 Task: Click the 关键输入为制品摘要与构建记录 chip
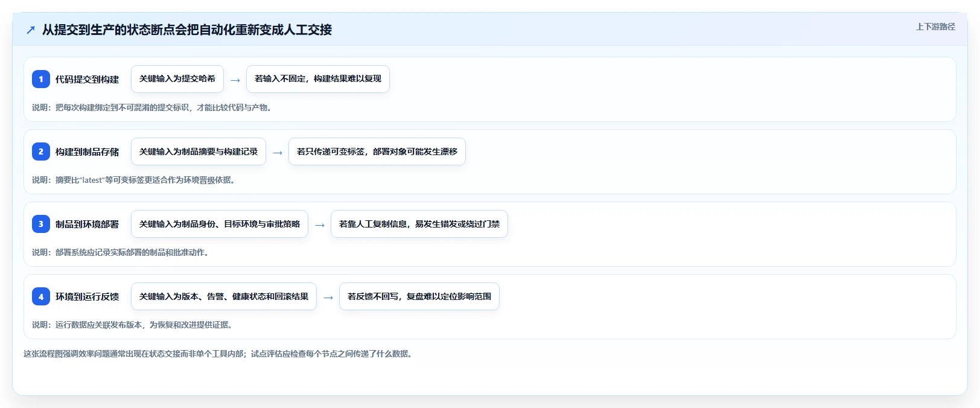pyautogui.click(x=199, y=151)
